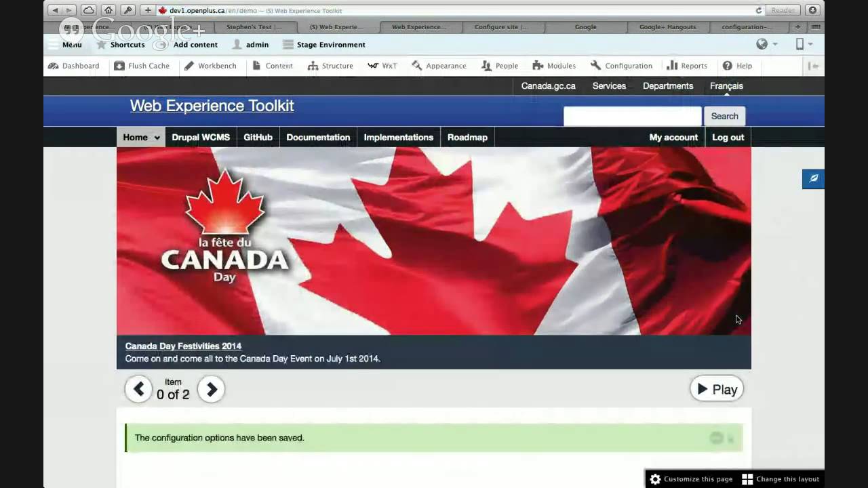
Task: Click Change this layout button
Action: click(781, 479)
